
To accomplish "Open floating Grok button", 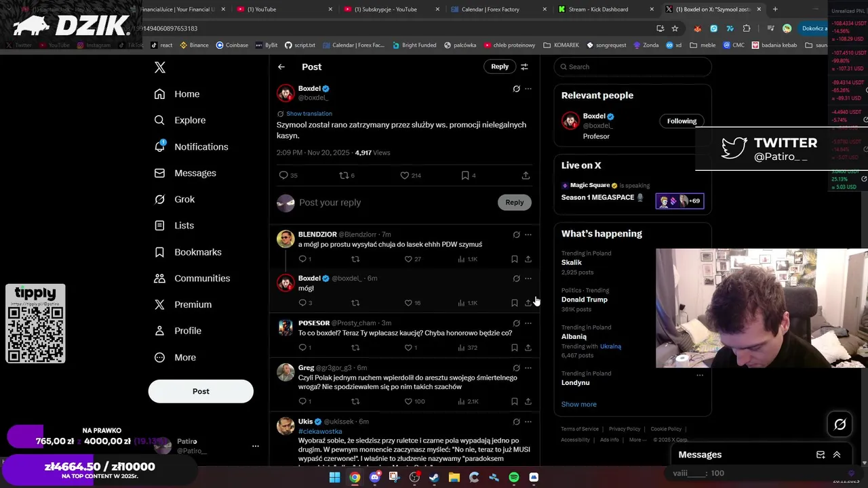I will (840, 424).
